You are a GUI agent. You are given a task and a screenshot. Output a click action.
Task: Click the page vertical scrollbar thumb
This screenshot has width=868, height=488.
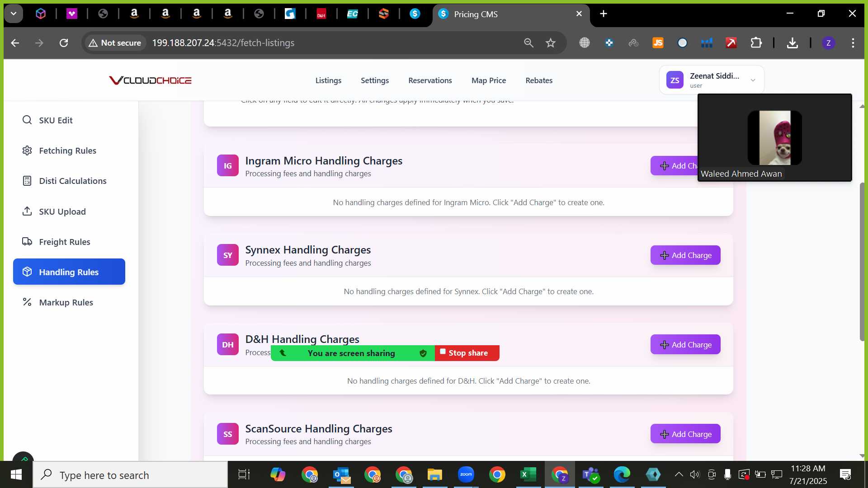tap(862, 262)
